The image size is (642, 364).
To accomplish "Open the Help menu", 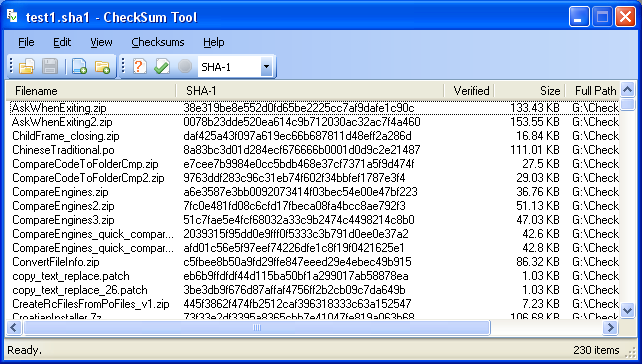I will [x=214, y=42].
